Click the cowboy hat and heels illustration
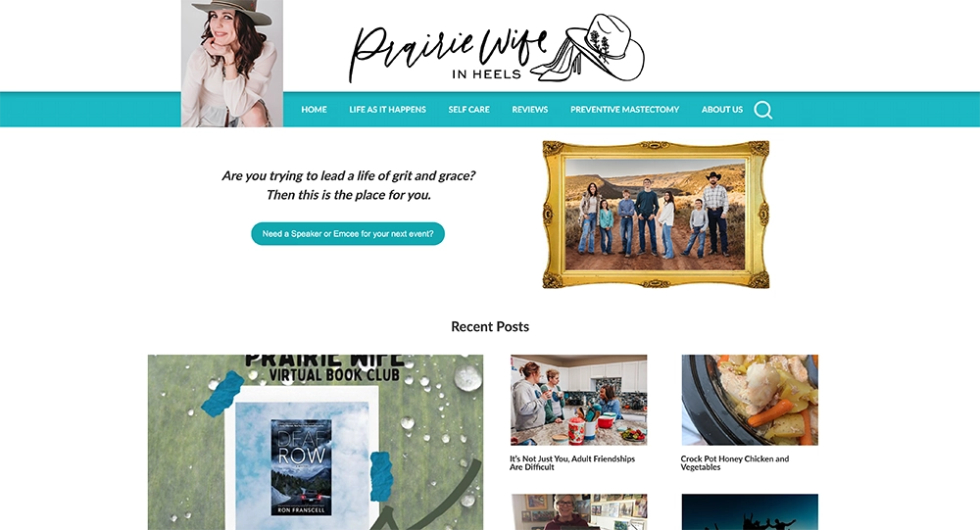Image resolution: width=980 pixels, height=530 pixels. (x=588, y=48)
